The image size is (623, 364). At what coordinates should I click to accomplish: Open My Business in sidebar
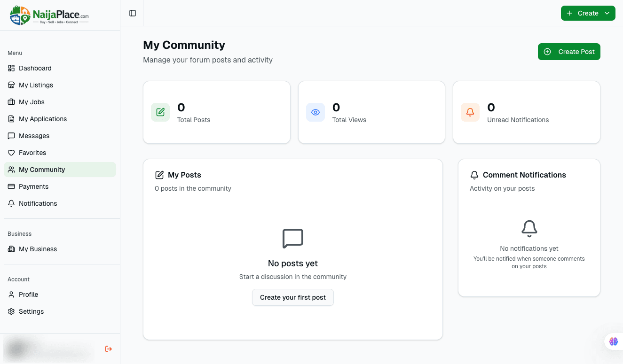(x=38, y=249)
